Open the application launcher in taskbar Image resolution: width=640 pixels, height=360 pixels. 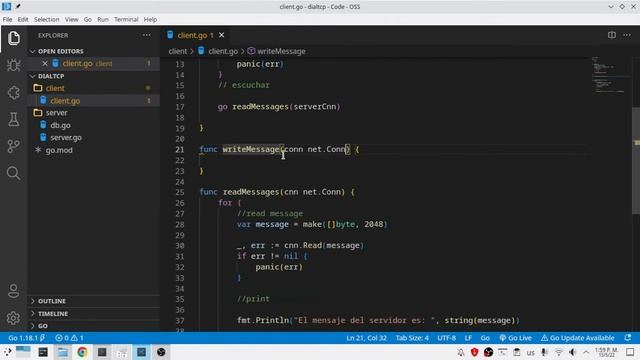(7, 352)
